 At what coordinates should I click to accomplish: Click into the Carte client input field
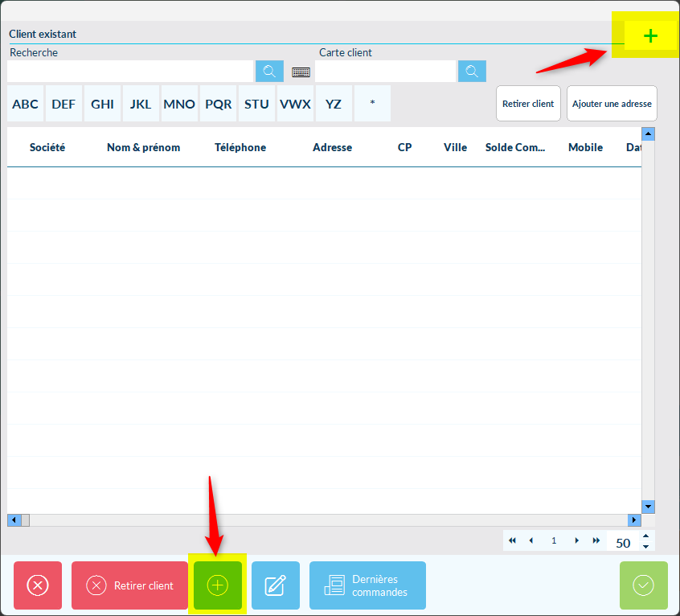386,71
